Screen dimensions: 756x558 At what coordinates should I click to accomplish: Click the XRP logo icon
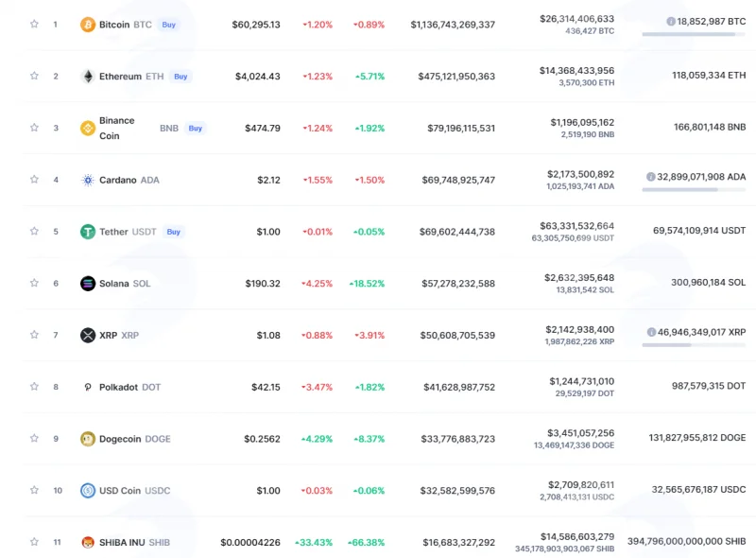[x=88, y=335]
